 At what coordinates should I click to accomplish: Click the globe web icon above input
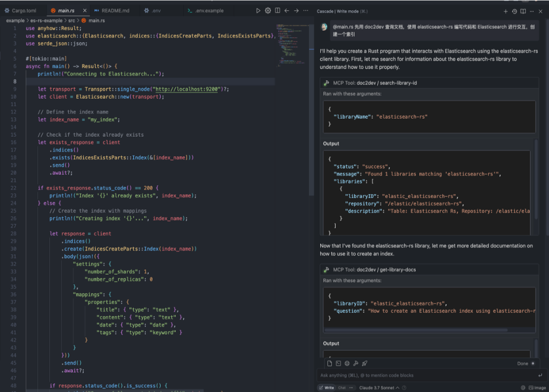tap(347, 364)
